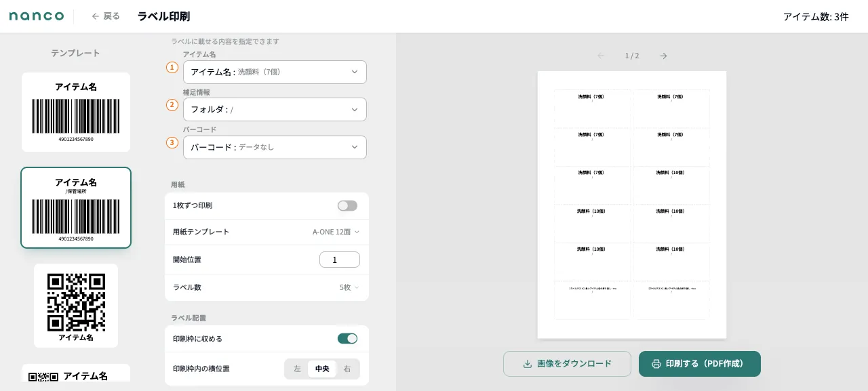Viewport: 868px width, 391px height.
Task: Click 印刷枠内の横位置 label
Action: pyautogui.click(x=201, y=369)
